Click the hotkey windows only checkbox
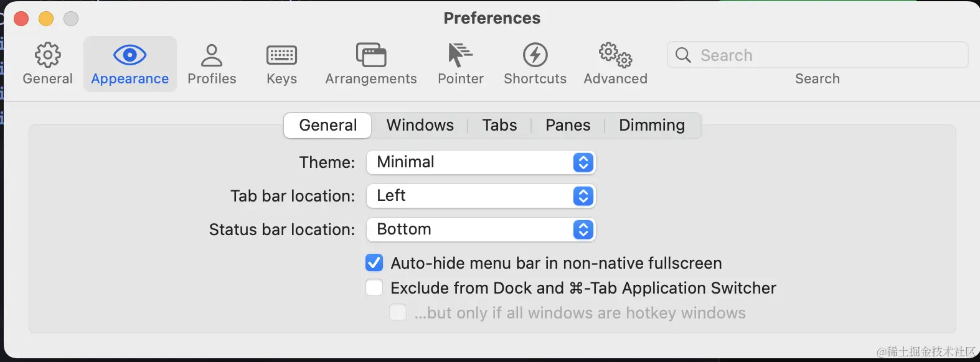980x362 pixels. (398, 313)
